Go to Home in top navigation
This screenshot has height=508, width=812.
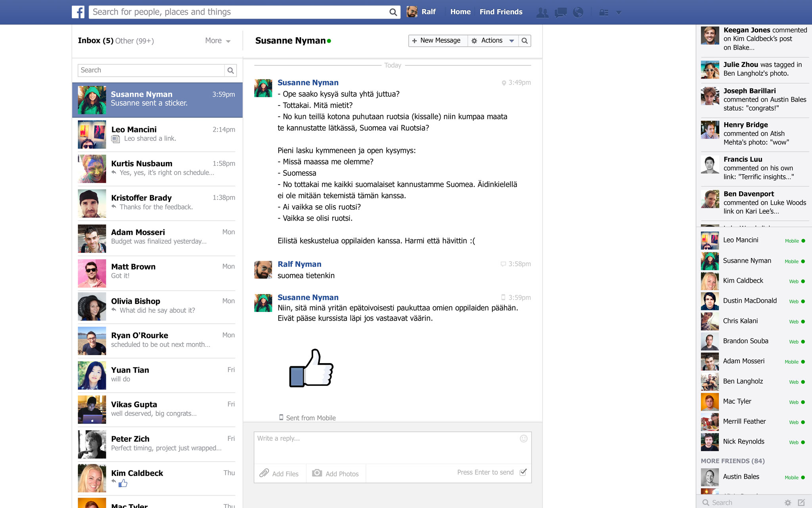click(460, 12)
